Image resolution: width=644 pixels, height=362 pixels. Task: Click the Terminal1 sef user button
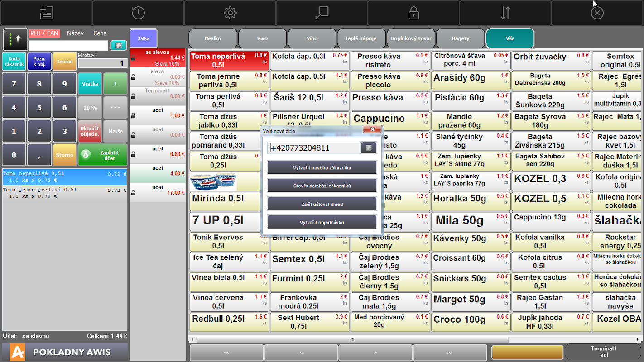(x=604, y=352)
